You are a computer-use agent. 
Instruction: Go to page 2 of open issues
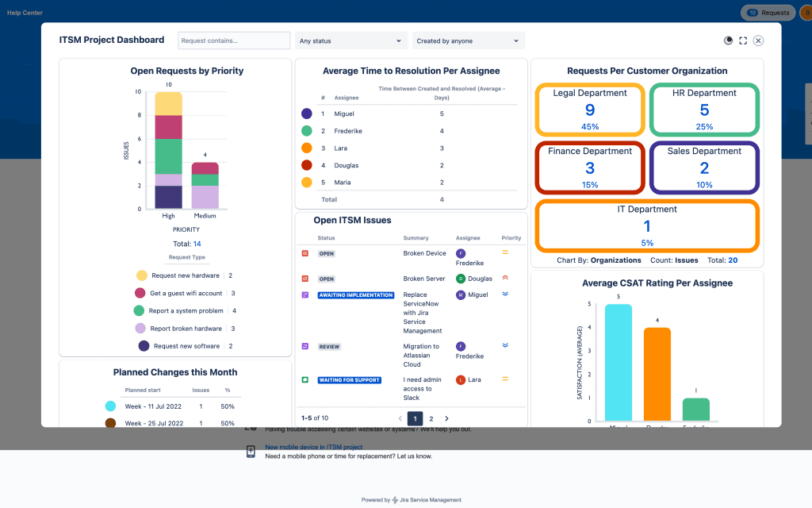click(x=431, y=418)
